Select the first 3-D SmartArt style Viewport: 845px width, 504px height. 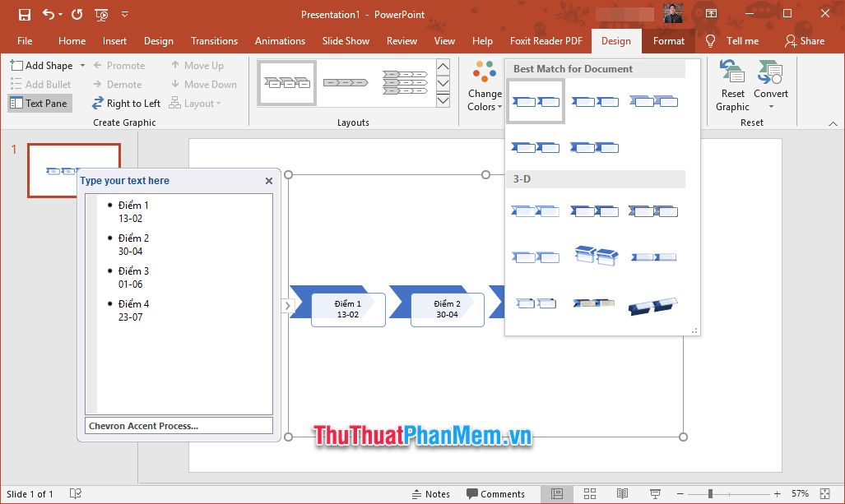[536, 210]
